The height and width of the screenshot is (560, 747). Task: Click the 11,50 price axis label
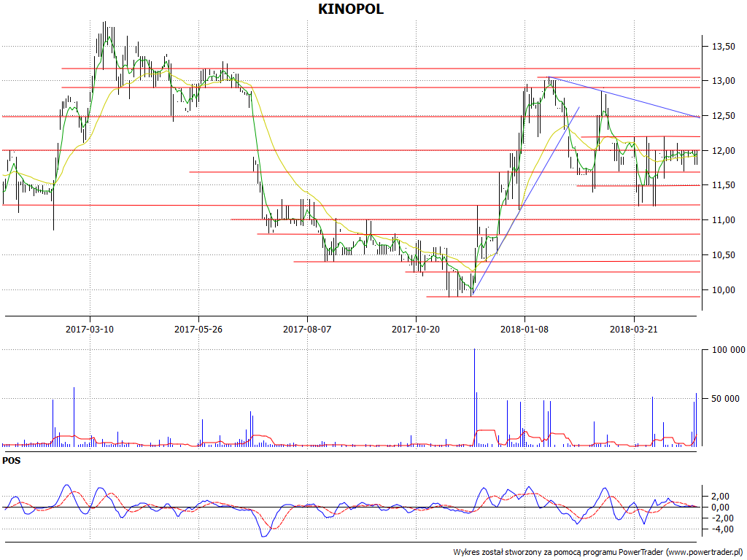pos(723,185)
